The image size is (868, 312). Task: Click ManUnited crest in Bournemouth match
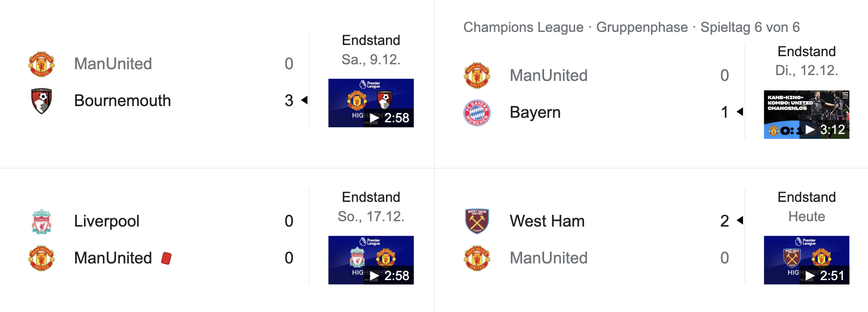(41, 64)
